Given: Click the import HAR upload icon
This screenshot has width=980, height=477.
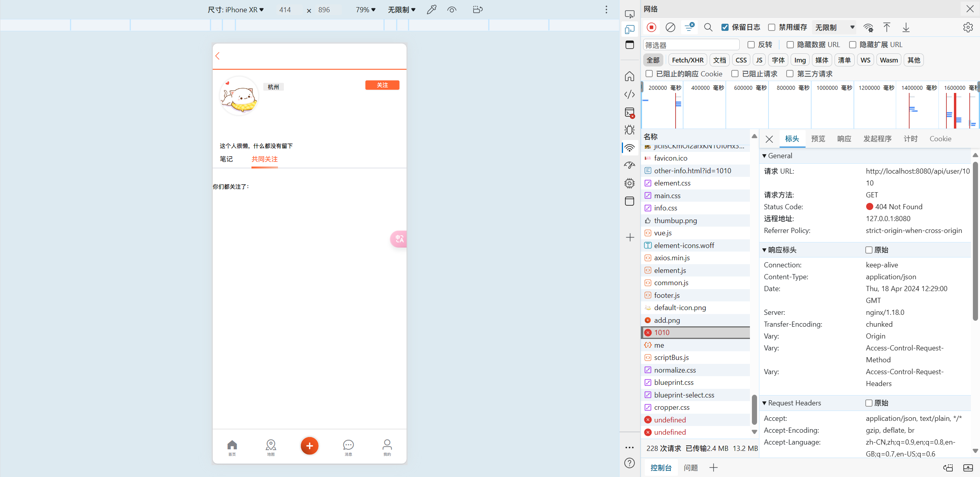Looking at the screenshot, I should [887, 27].
